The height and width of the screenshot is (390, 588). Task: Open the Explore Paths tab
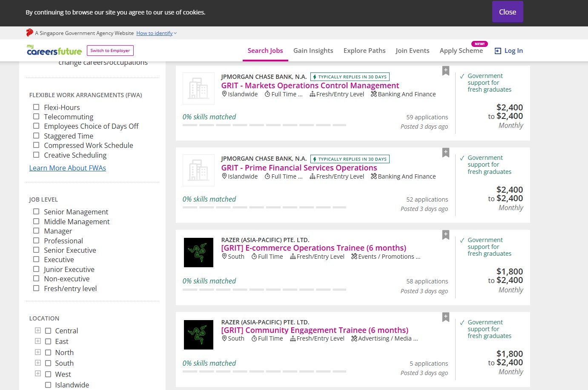point(364,51)
